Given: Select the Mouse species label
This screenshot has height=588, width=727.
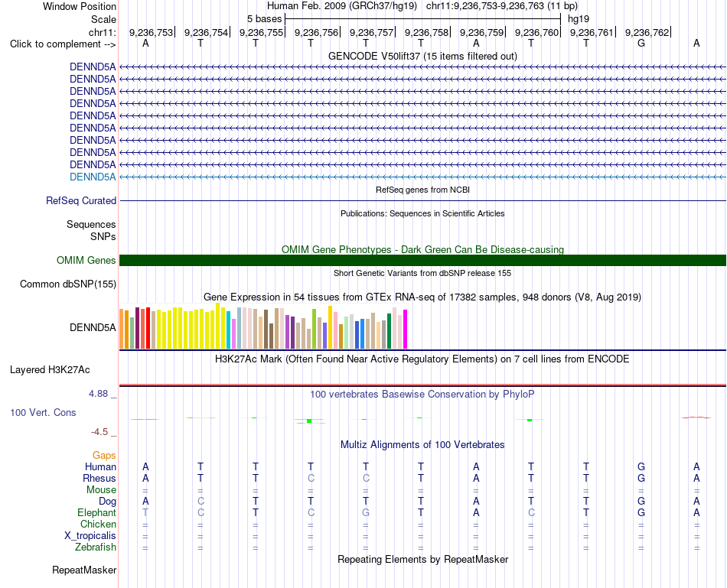Looking at the screenshot, I should (101, 490).
